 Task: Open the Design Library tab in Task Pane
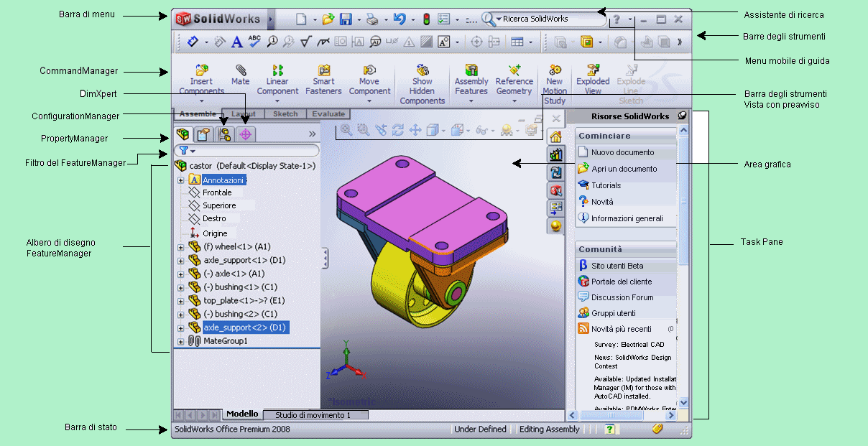(555, 155)
